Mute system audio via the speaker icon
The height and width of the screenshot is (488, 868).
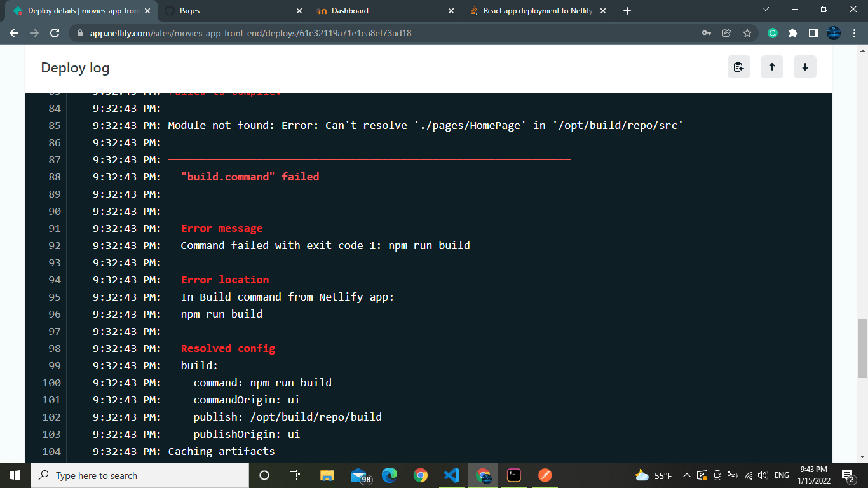pos(761,475)
